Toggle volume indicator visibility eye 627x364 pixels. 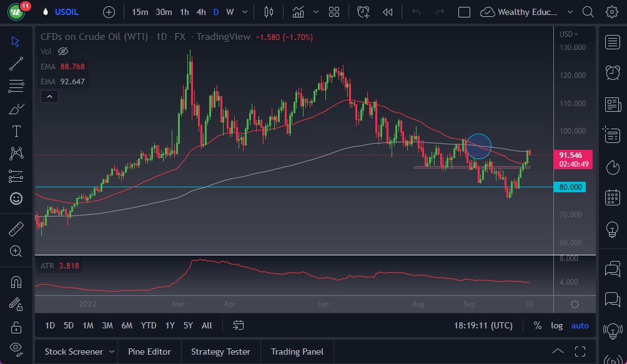pyautogui.click(x=62, y=51)
